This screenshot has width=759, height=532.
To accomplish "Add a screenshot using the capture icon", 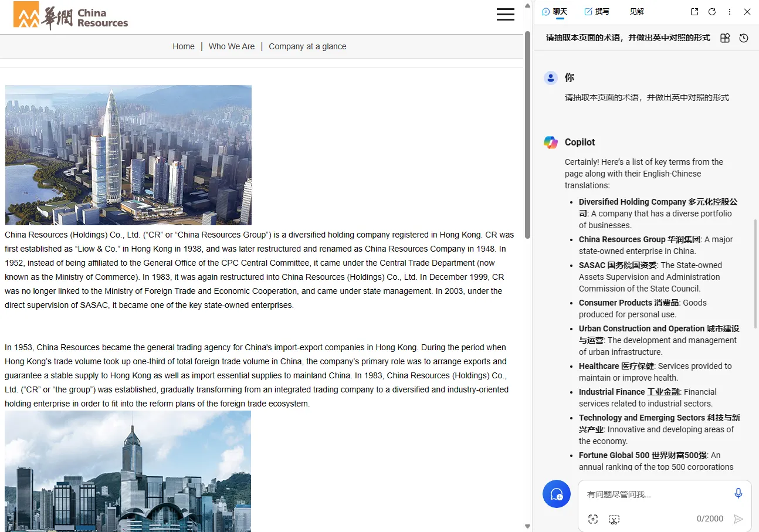I will pos(593,519).
